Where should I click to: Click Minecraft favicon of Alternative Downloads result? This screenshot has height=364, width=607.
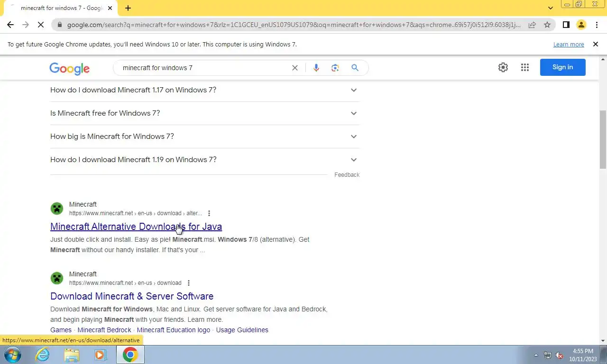coord(57,209)
